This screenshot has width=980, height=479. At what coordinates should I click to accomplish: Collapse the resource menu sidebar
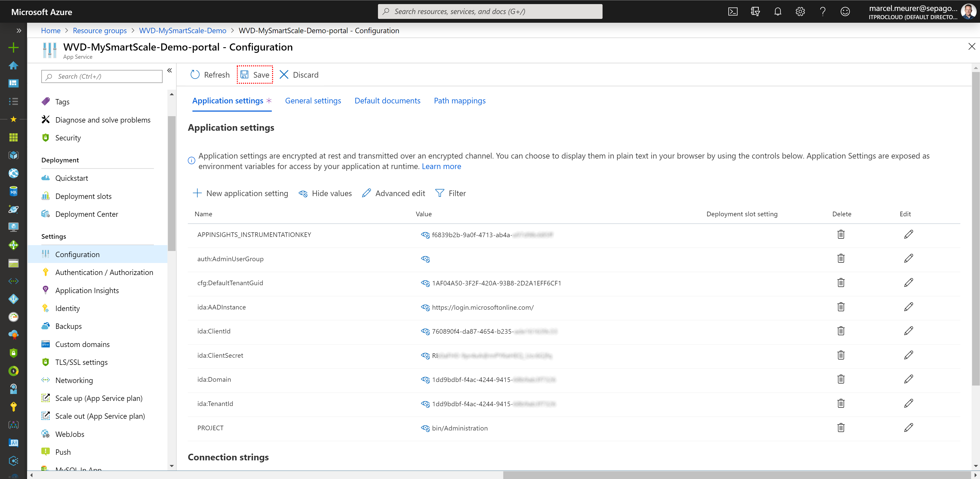[x=170, y=70]
